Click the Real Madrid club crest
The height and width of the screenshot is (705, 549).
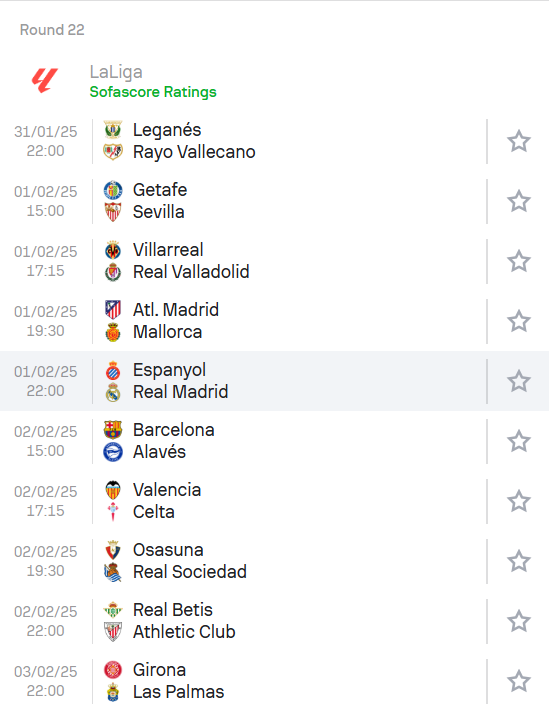113,392
